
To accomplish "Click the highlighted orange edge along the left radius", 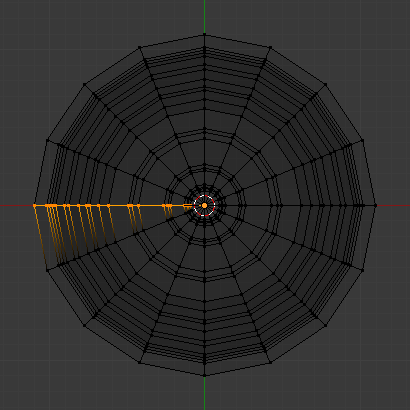I will pyautogui.click(x=113, y=206).
